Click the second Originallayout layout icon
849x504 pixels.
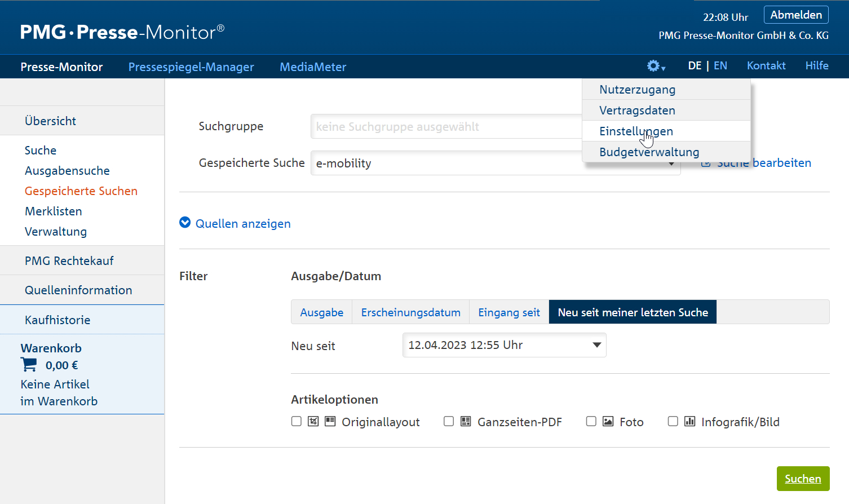point(330,421)
